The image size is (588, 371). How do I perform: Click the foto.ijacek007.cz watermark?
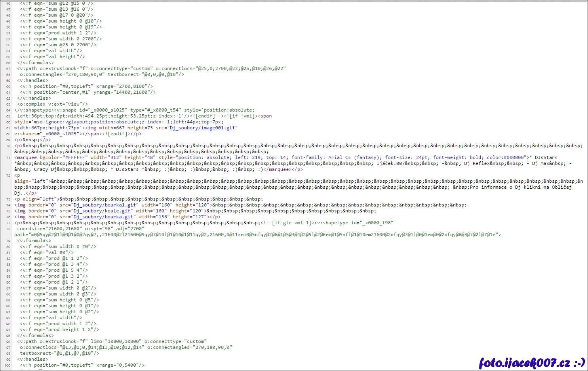tap(531, 362)
